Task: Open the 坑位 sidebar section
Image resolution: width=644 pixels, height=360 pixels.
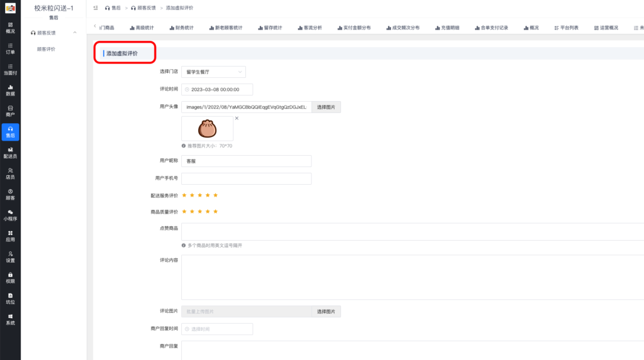Action: pos(10,299)
